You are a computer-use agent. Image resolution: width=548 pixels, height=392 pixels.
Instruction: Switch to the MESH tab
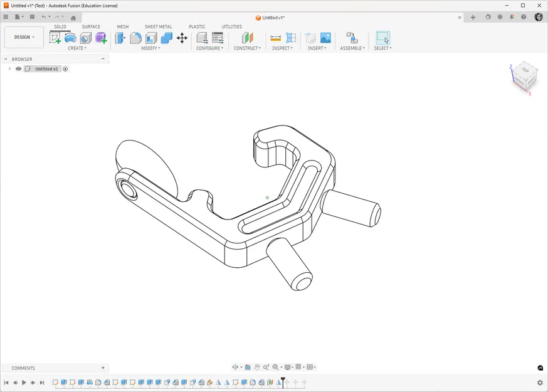pos(123,26)
